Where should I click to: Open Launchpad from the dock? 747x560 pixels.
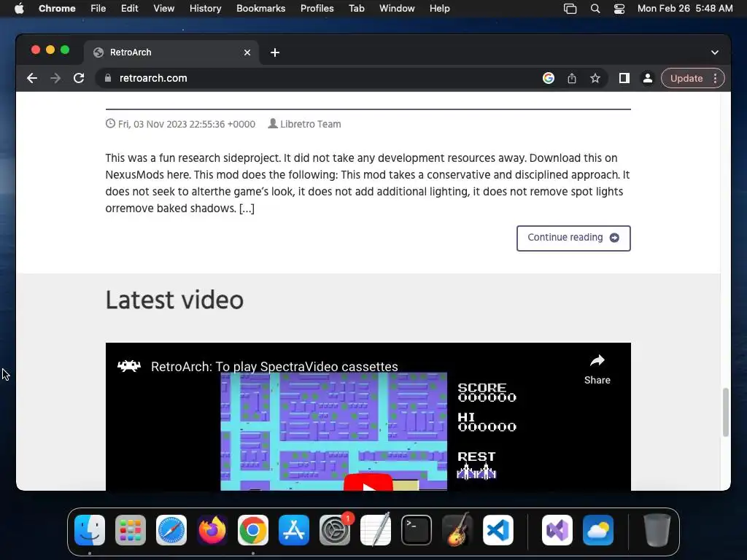point(130,530)
